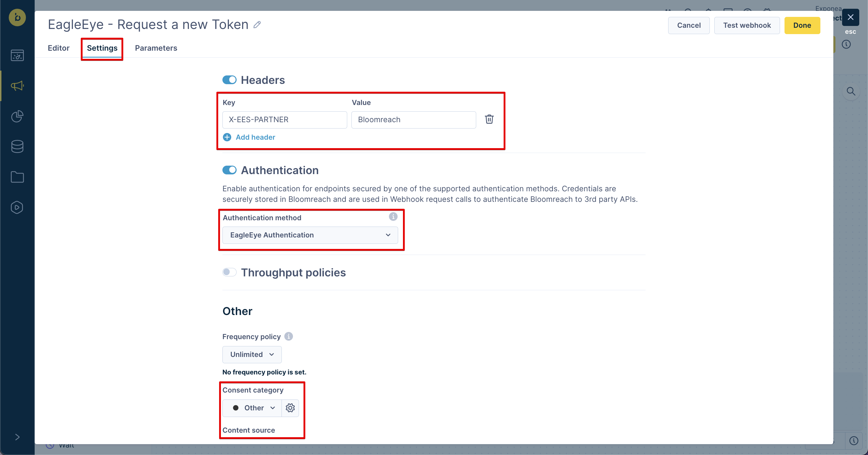Screen dimensions: 868x455
Task: Delete the X-EES-PARTNER header with trash icon
Action: [489, 119]
